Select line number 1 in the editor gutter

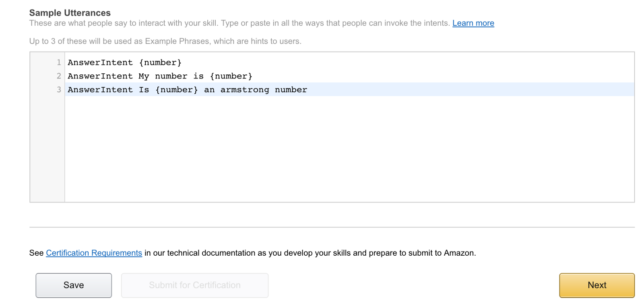[59, 63]
